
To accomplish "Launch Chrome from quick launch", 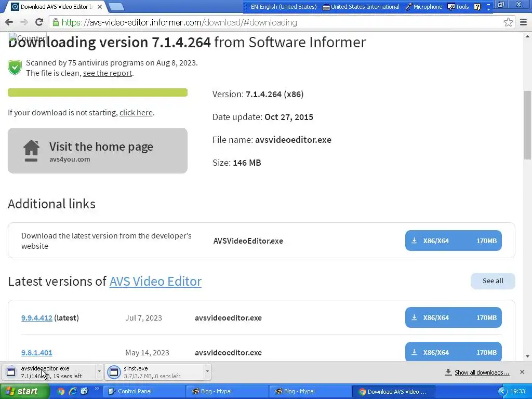I will coord(61,392).
